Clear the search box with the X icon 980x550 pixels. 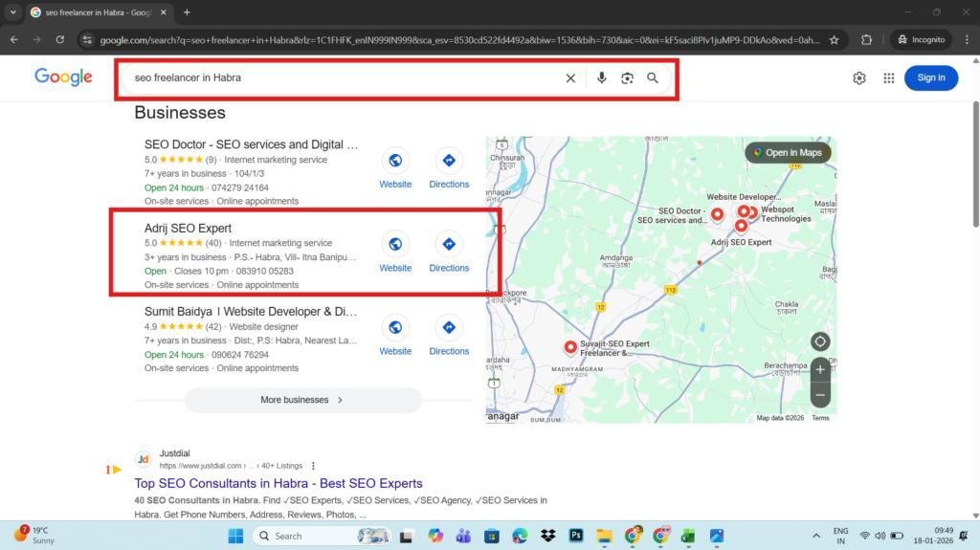[570, 78]
